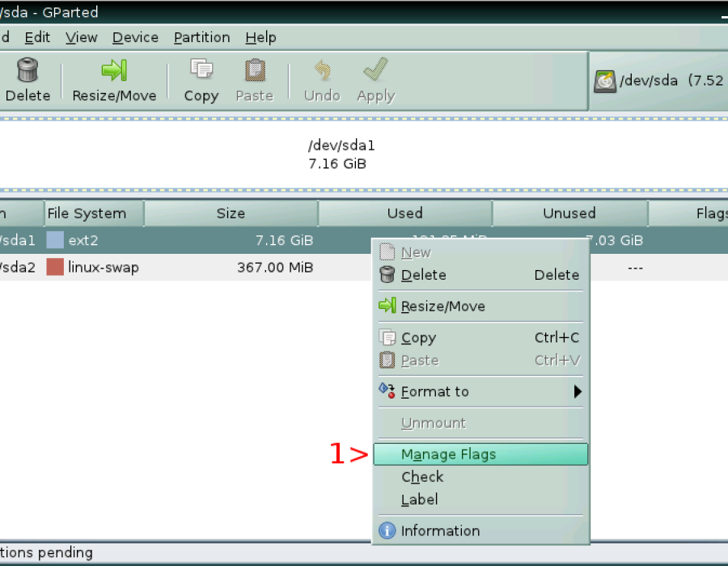Open the View menu
The height and width of the screenshot is (566, 728).
tap(81, 37)
